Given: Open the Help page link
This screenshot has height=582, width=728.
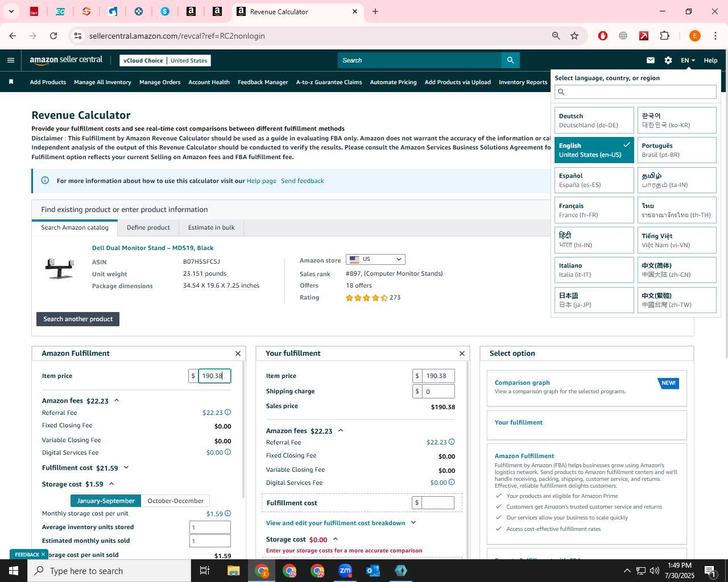Looking at the screenshot, I should tap(262, 181).
